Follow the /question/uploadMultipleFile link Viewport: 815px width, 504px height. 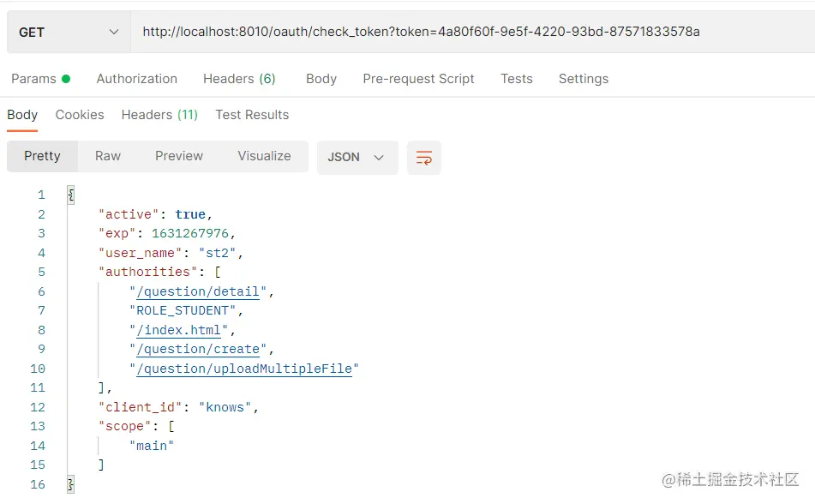pos(243,369)
